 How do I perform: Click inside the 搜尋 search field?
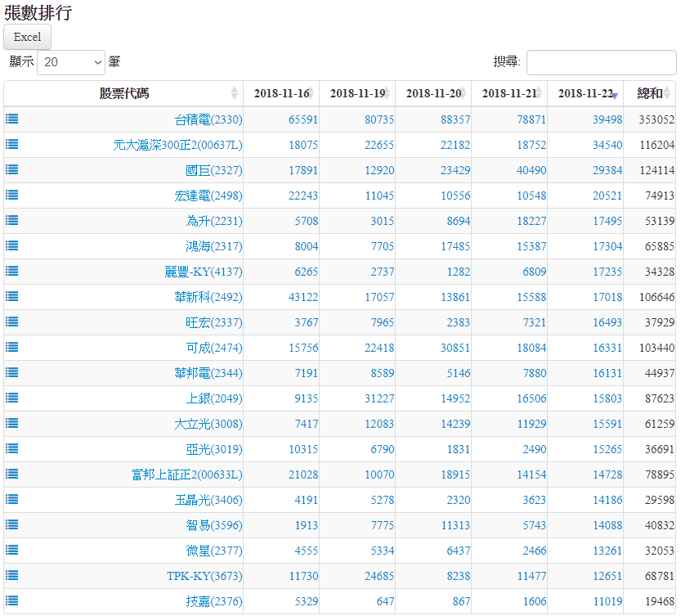(x=601, y=62)
